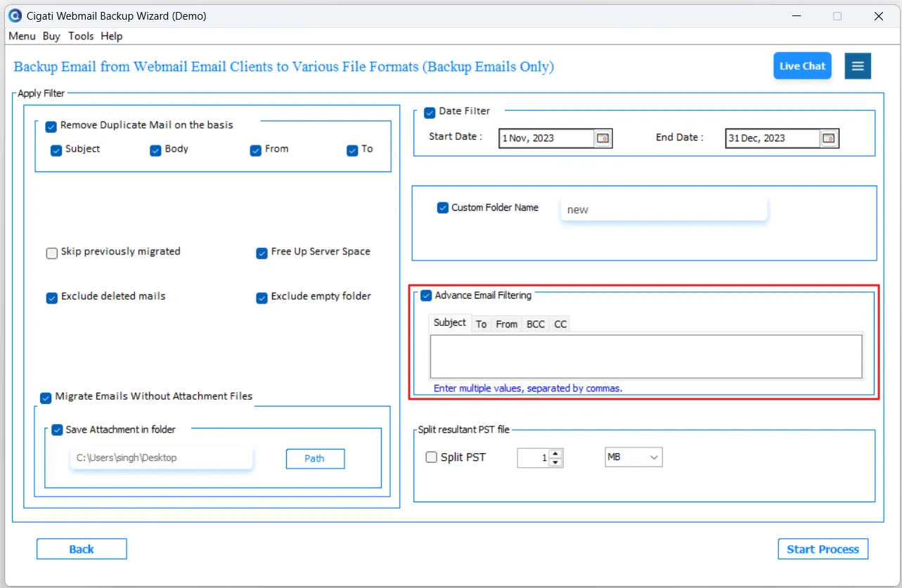Click the advance filter values text area
This screenshot has width=902, height=588.
[646, 357]
